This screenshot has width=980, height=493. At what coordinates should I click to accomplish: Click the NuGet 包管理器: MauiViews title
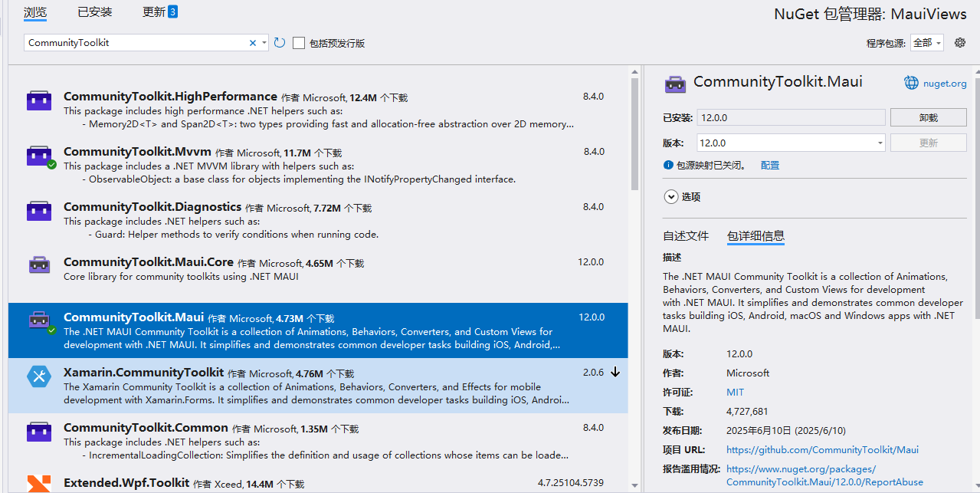[870, 15]
